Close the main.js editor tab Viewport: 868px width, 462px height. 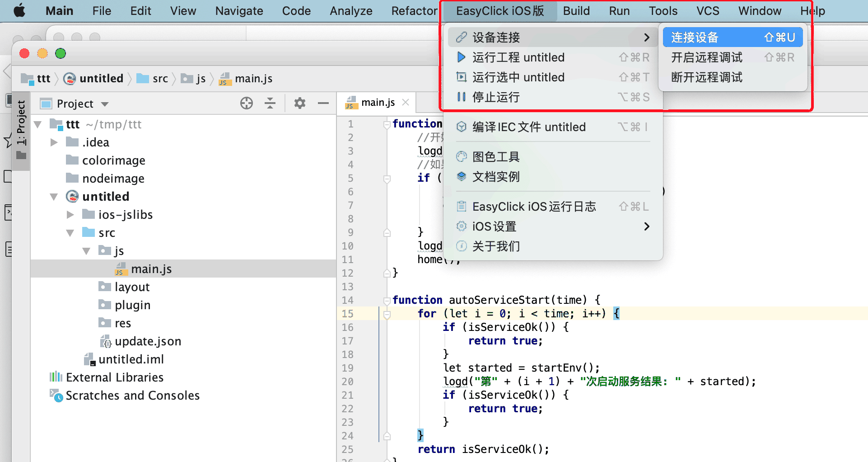[x=406, y=102]
